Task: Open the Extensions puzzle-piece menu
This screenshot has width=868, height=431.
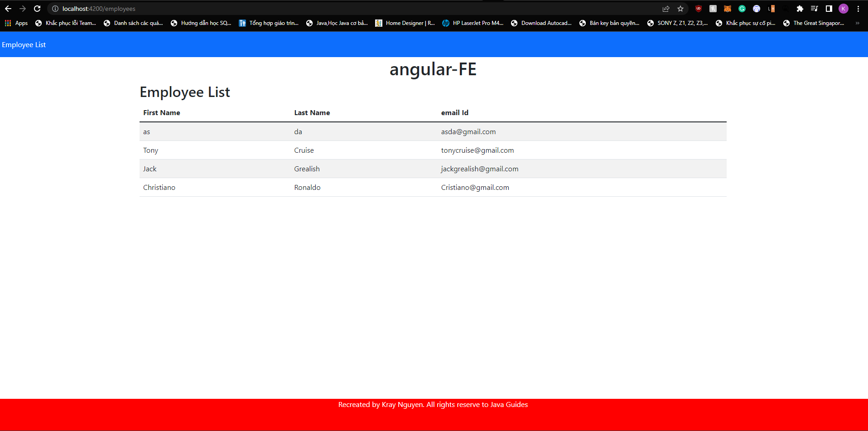Action: click(x=800, y=9)
